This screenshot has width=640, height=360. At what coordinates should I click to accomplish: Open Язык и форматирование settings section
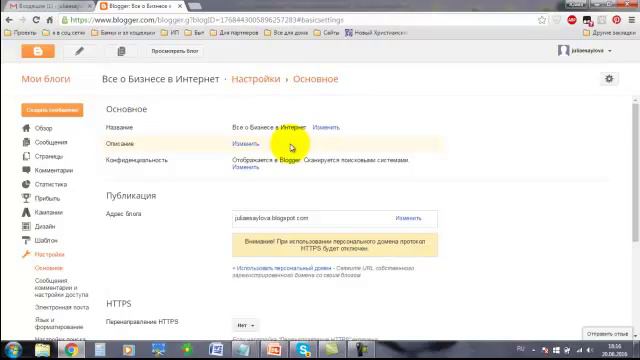(59, 323)
